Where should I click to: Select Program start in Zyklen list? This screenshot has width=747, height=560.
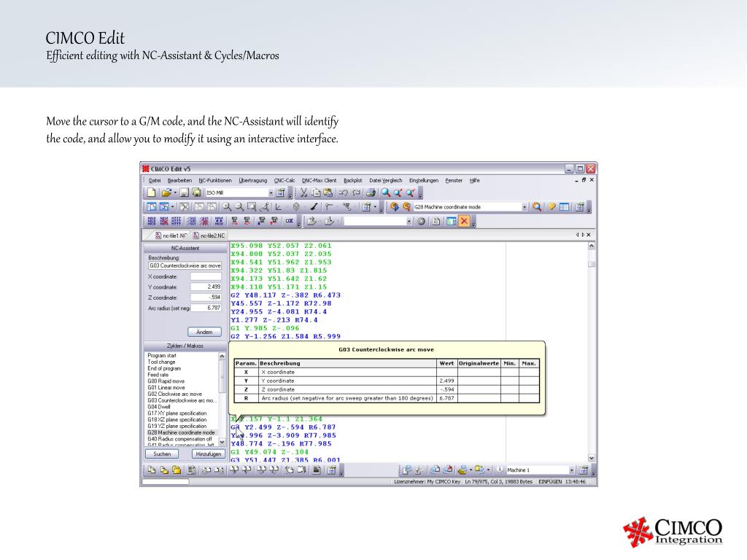[x=161, y=356]
